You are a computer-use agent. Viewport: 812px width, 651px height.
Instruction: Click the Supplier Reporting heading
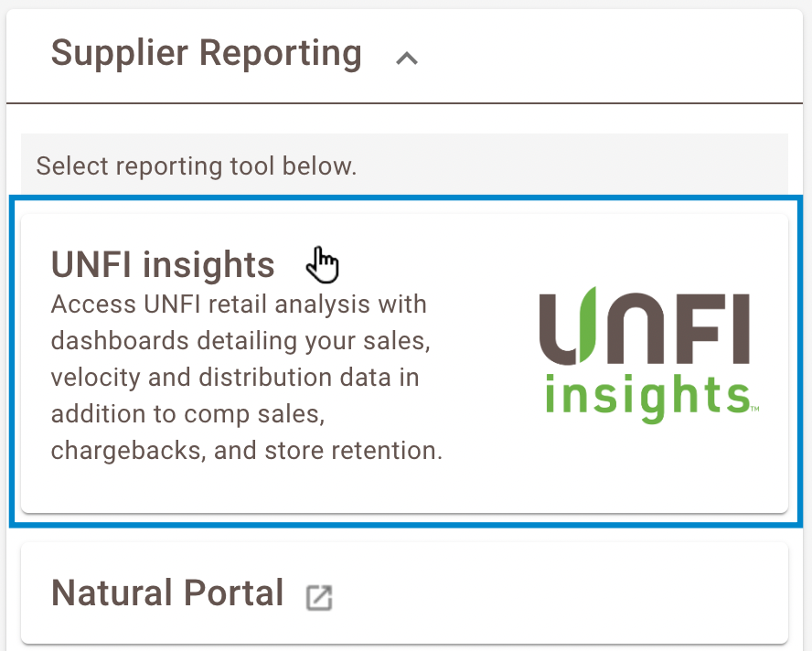(x=206, y=53)
